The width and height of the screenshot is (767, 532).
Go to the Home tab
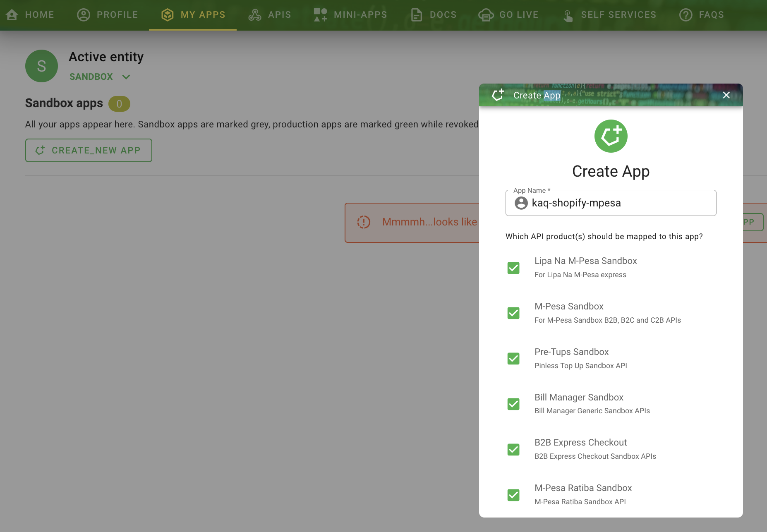[x=30, y=15]
